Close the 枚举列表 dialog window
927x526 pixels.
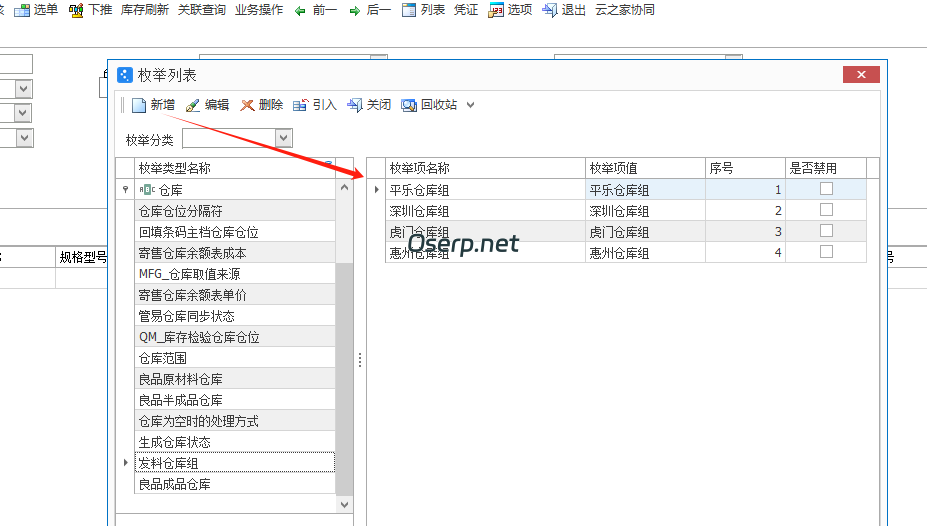[861, 74]
